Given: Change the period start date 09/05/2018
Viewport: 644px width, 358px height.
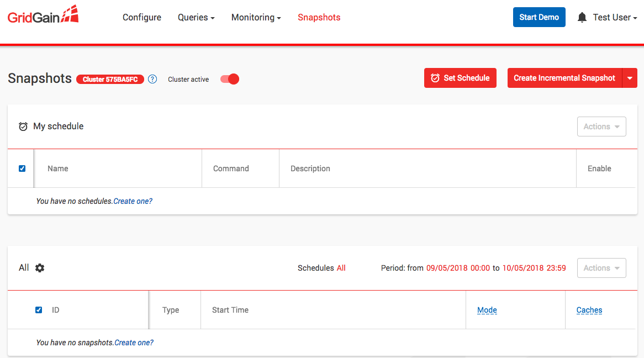Looking at the screenshot, I should [447, 268].
